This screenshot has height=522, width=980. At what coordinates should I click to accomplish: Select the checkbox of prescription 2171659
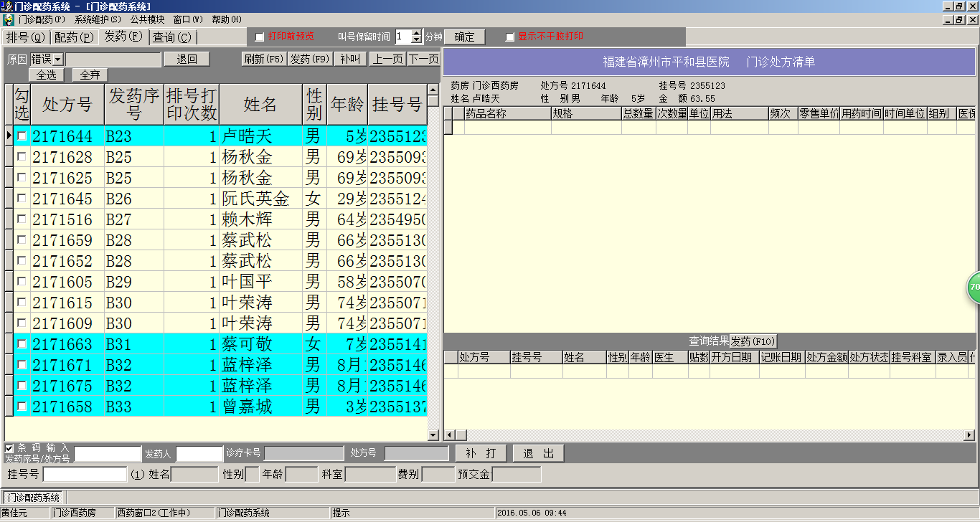coord(22,239)
